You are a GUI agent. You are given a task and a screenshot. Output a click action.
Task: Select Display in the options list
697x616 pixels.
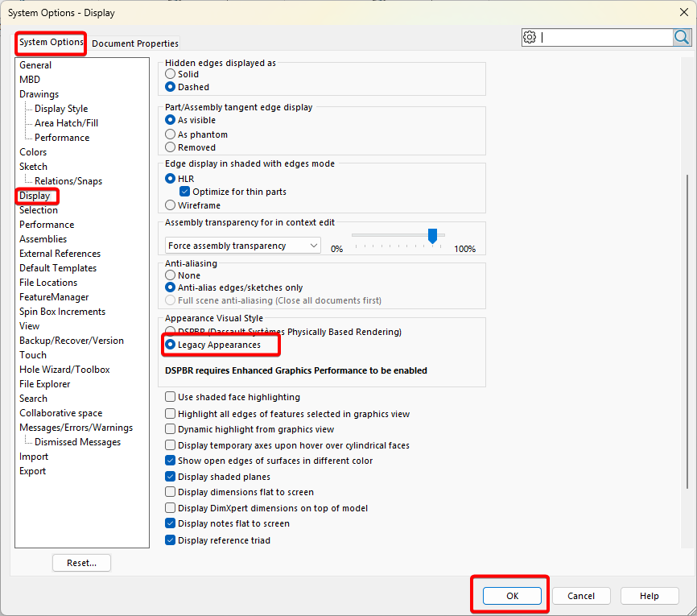(35, 196)
